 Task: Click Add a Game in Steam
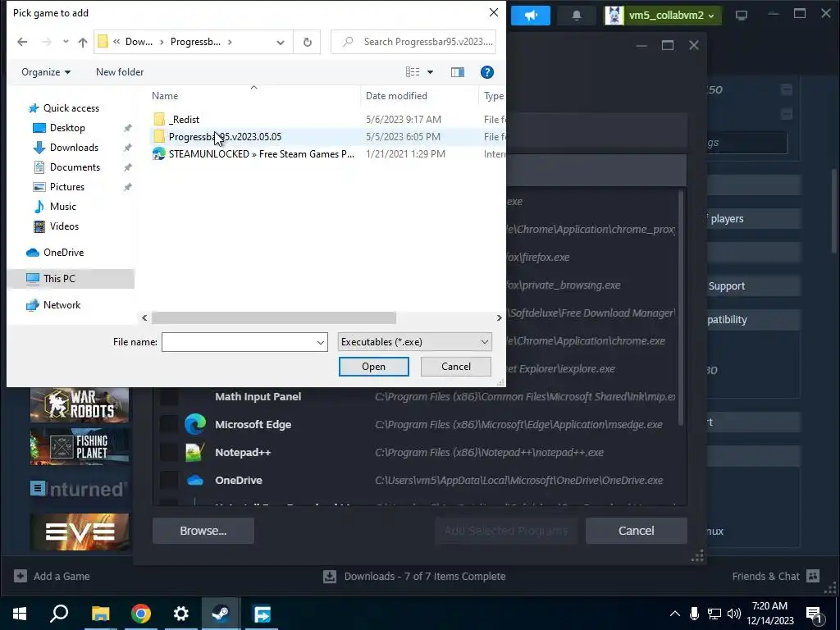click(x=52, y=577)
